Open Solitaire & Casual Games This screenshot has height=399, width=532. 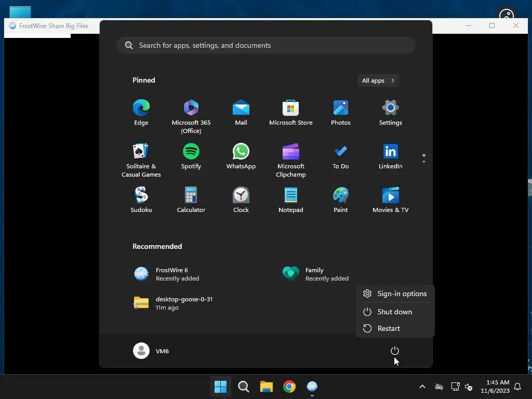141,161
